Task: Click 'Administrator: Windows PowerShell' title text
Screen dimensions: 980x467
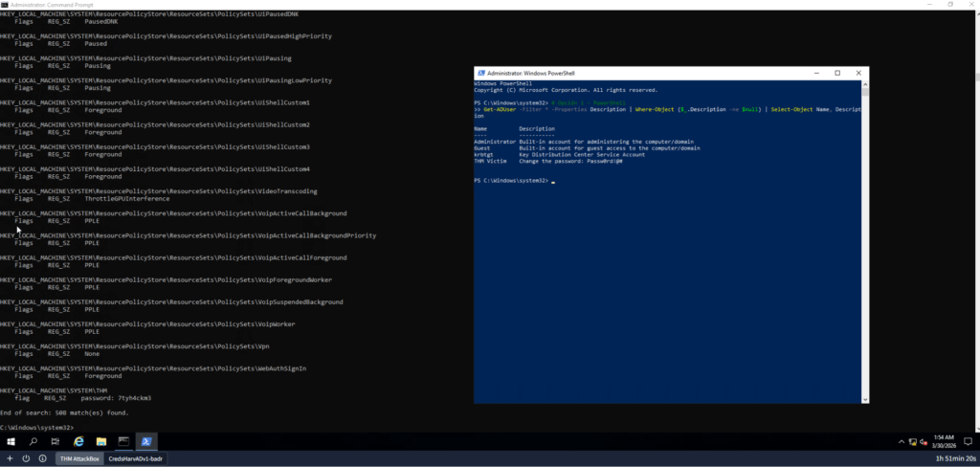Action: coord(530,73)
